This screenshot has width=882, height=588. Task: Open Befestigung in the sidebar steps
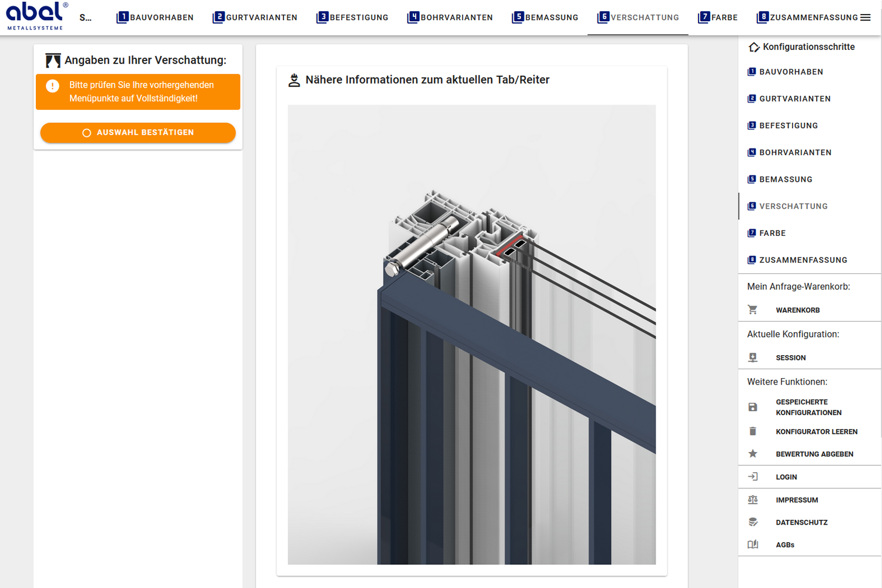pos(810,126)
